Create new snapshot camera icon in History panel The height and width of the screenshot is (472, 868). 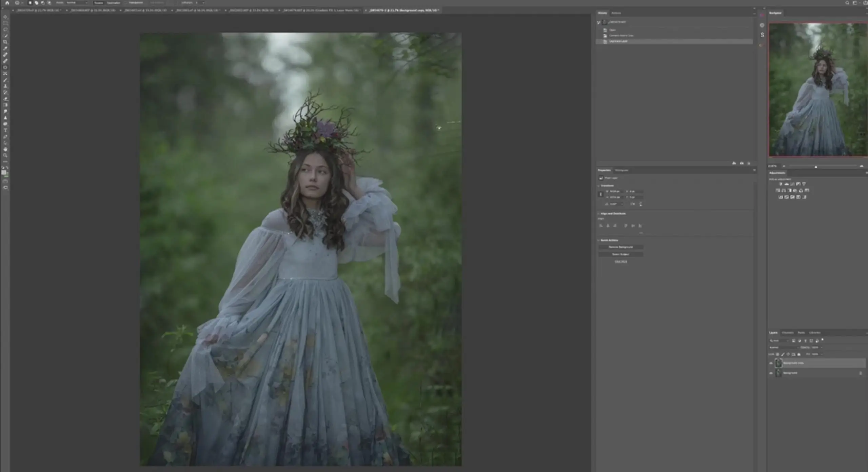point(742,163)
